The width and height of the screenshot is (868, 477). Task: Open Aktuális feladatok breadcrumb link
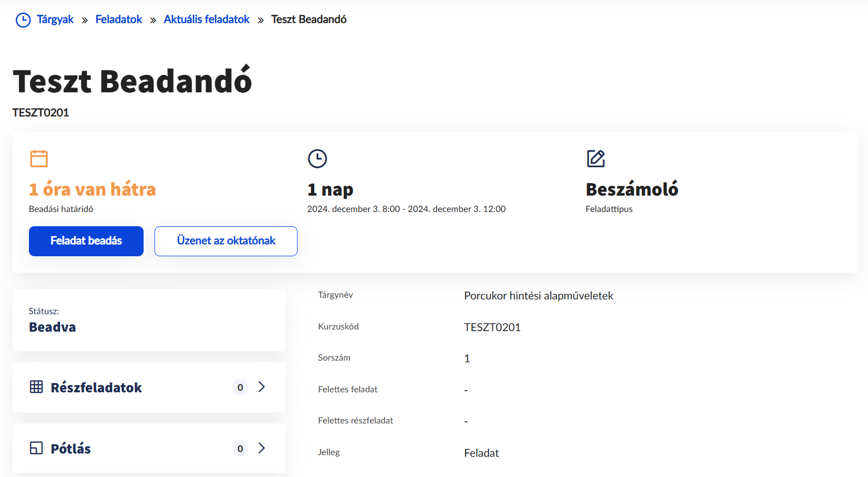pyautogui.click(x=206, y=20)
